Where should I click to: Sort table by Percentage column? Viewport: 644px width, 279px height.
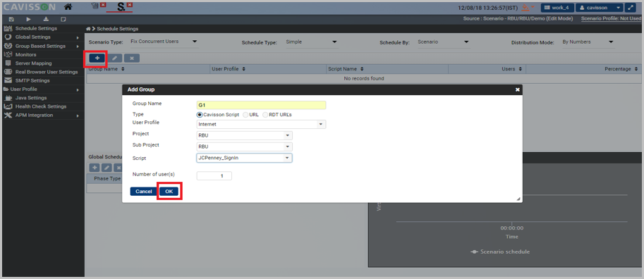tap(636, 69)
